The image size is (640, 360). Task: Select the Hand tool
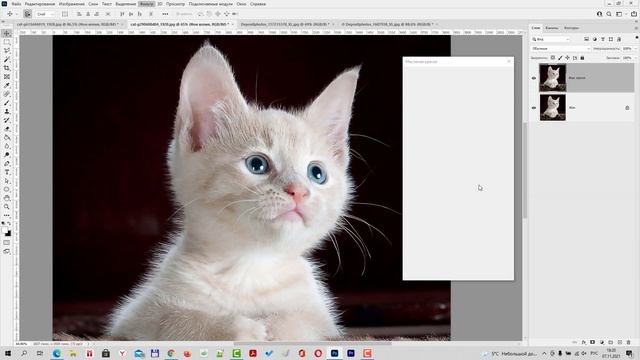7,198
